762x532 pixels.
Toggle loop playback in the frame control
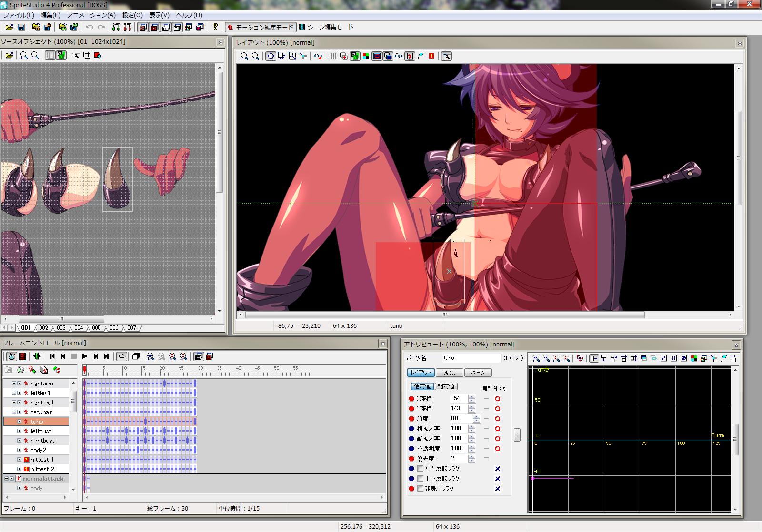point(122,356)
